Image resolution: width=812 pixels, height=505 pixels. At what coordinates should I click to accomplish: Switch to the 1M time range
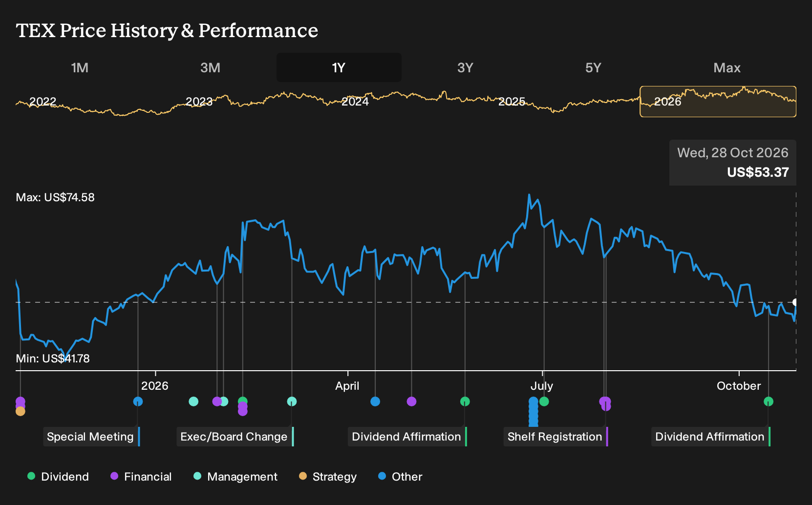coord(80,67)
